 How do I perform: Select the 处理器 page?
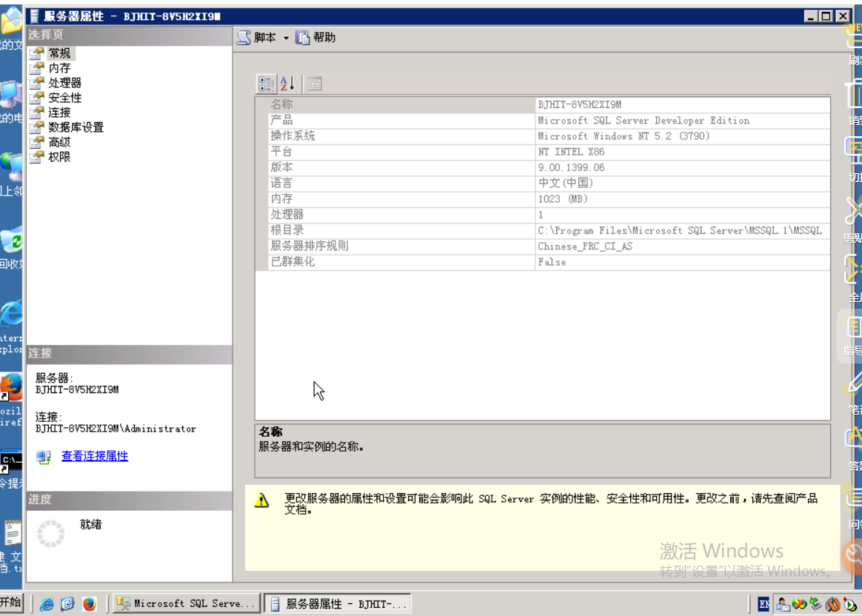(x=65, y=83)
